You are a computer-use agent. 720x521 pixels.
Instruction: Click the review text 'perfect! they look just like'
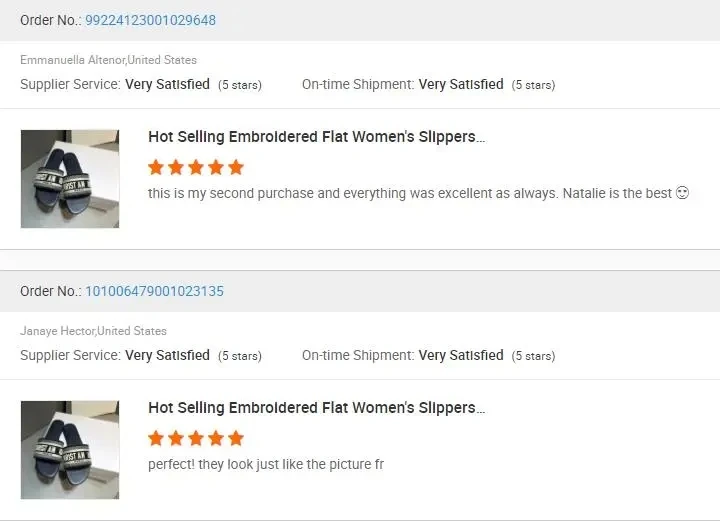tap(265, 465)
